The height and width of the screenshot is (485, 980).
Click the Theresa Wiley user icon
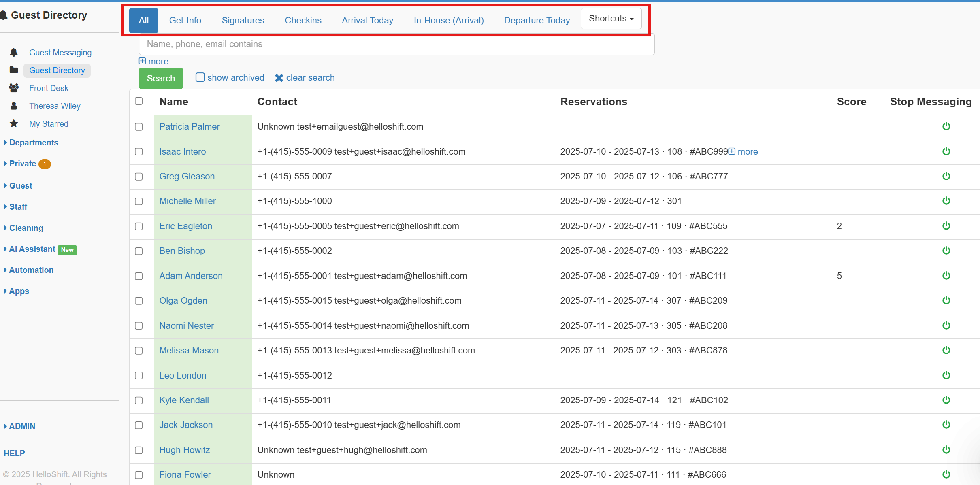[x=14, y=106]
